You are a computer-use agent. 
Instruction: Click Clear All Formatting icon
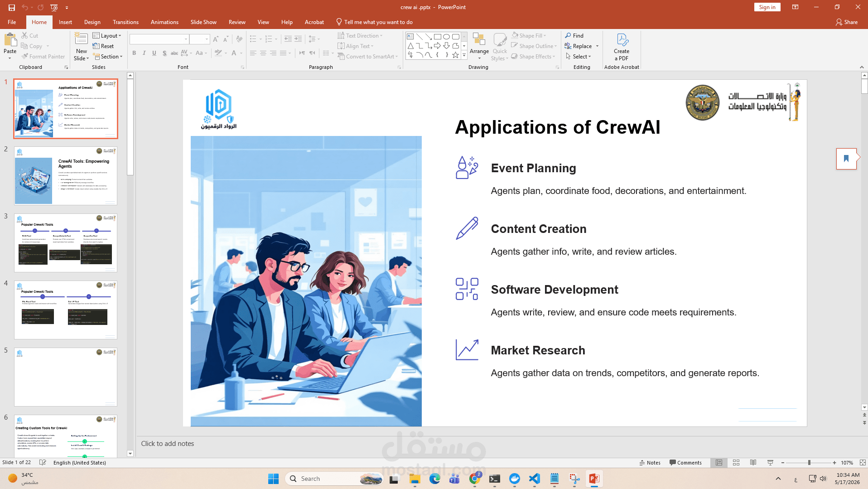[239, 39]
